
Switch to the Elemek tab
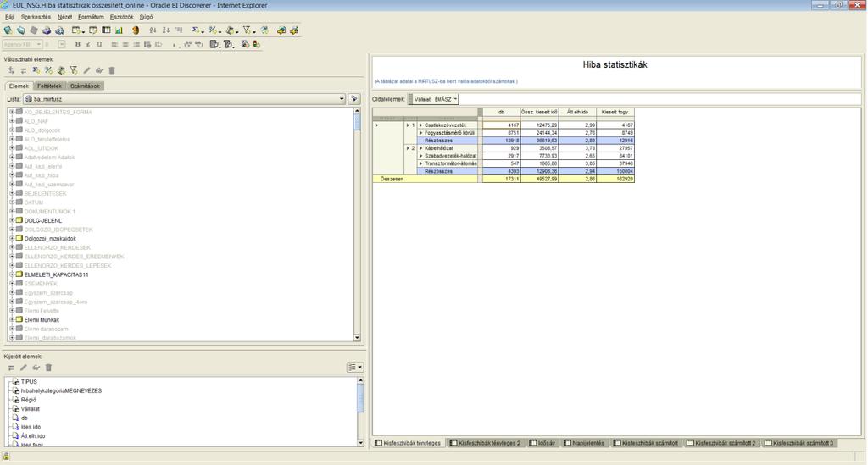click(x=19, y=86)
